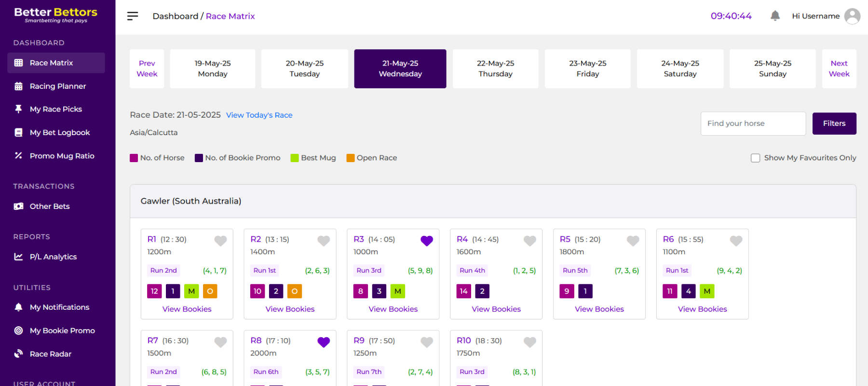
Task: Click the orange Open Race swatch in R1
Action: pyautogui.click(x=210, y=291)
